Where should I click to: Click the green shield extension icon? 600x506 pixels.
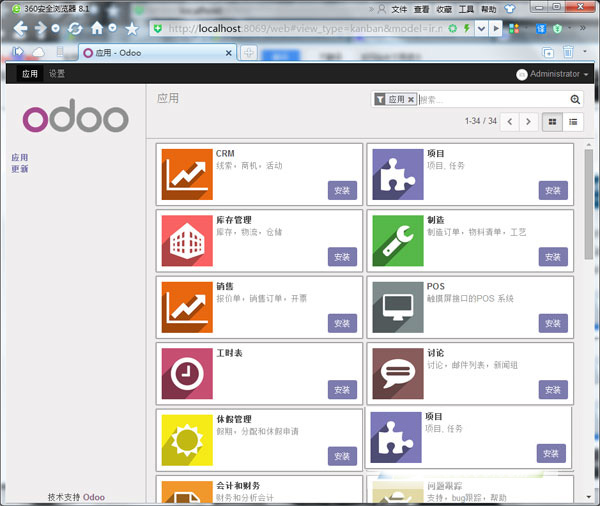[x=558, y=28]
